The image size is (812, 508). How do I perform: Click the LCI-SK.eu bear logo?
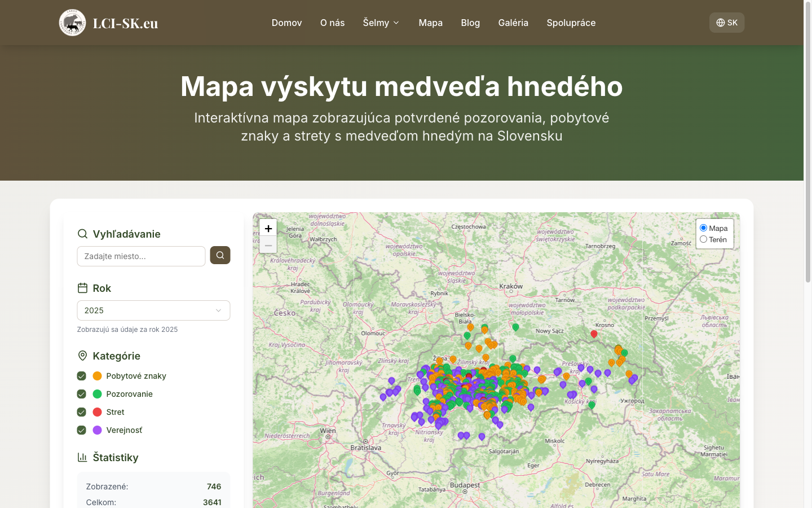(73, 23)
